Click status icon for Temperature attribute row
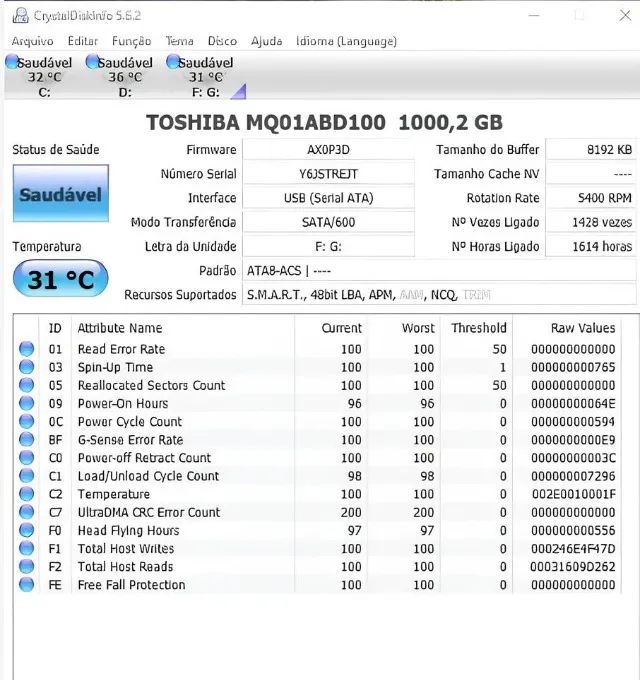 [26, 494]
